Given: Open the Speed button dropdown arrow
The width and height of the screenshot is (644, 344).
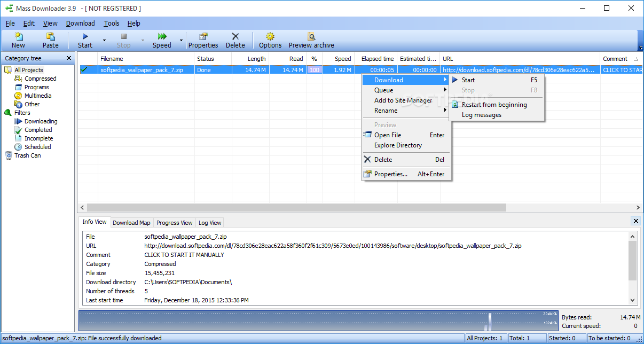Looking at the screenshot, I should tap(181, 40).
